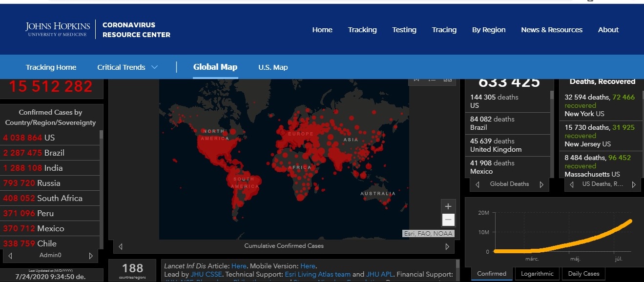Follow the Esri Living Atlas team link
This screenshot has width=644, height=282.
(x=318, y=275)
